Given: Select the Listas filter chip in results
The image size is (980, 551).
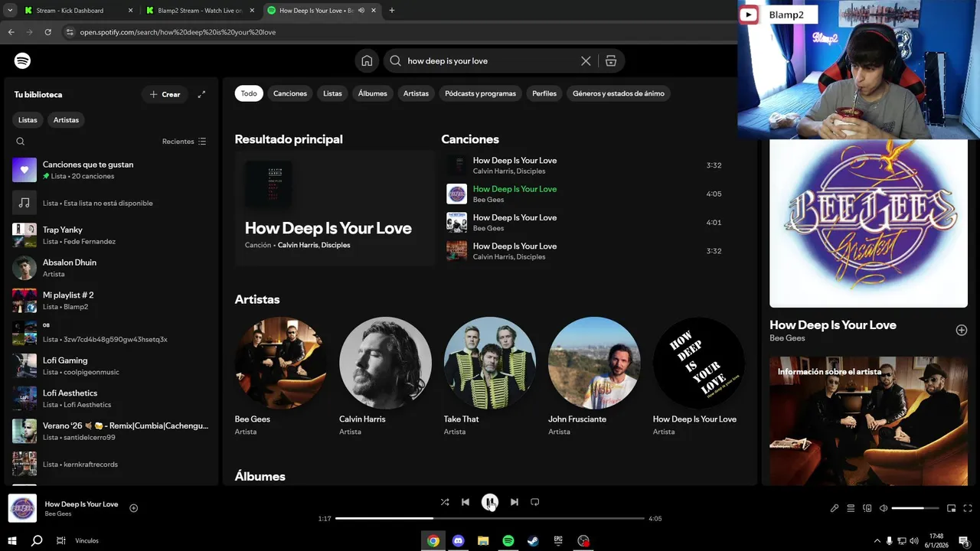Looking at the screenshot, I should coord(332,93).
